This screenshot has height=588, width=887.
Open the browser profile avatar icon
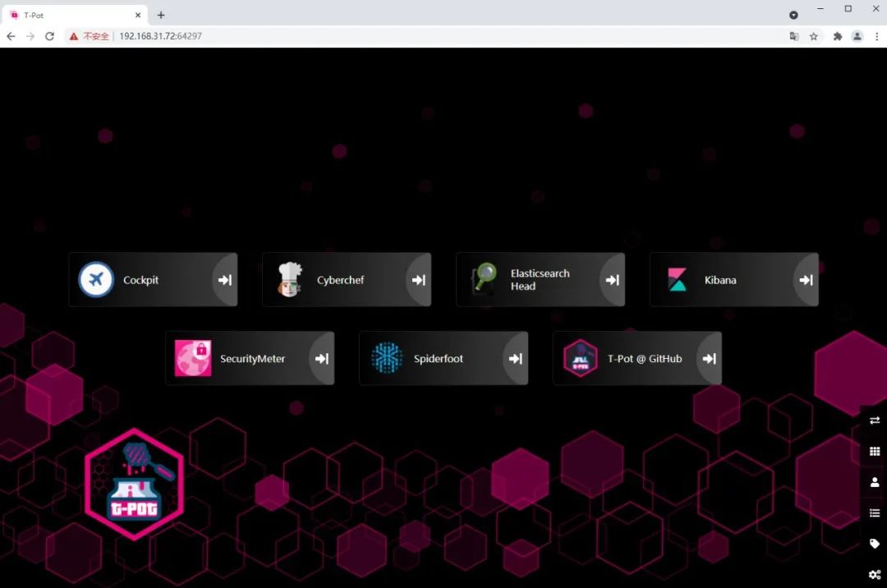tap(857, 36)
